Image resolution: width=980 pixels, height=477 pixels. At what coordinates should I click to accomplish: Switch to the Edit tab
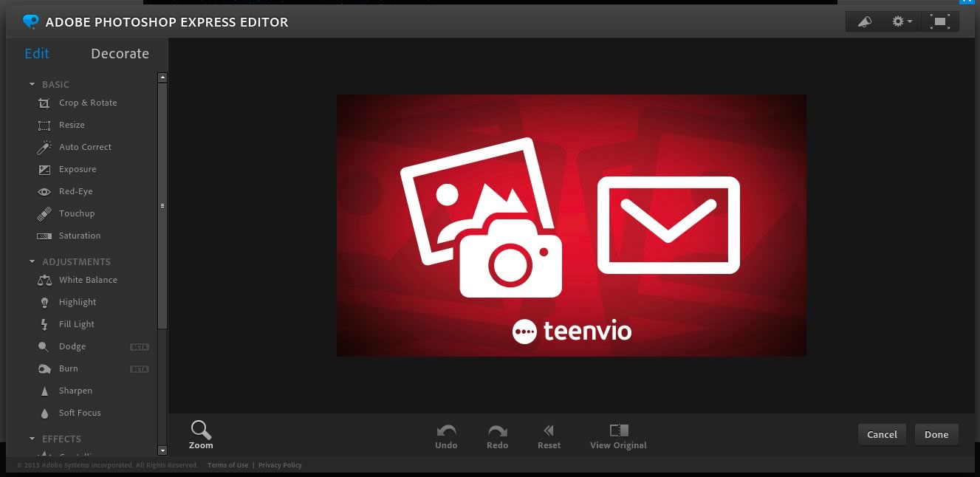[37, 54]
